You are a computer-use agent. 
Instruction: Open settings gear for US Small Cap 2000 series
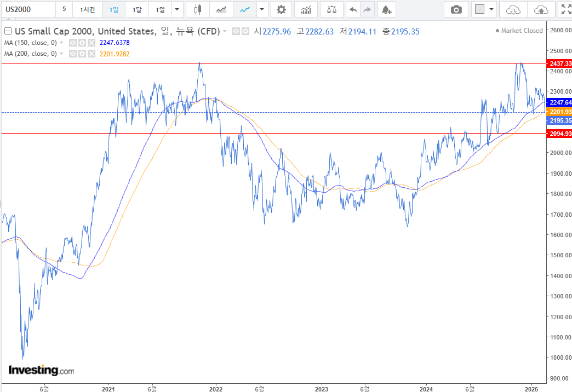(x=245, y=31)
